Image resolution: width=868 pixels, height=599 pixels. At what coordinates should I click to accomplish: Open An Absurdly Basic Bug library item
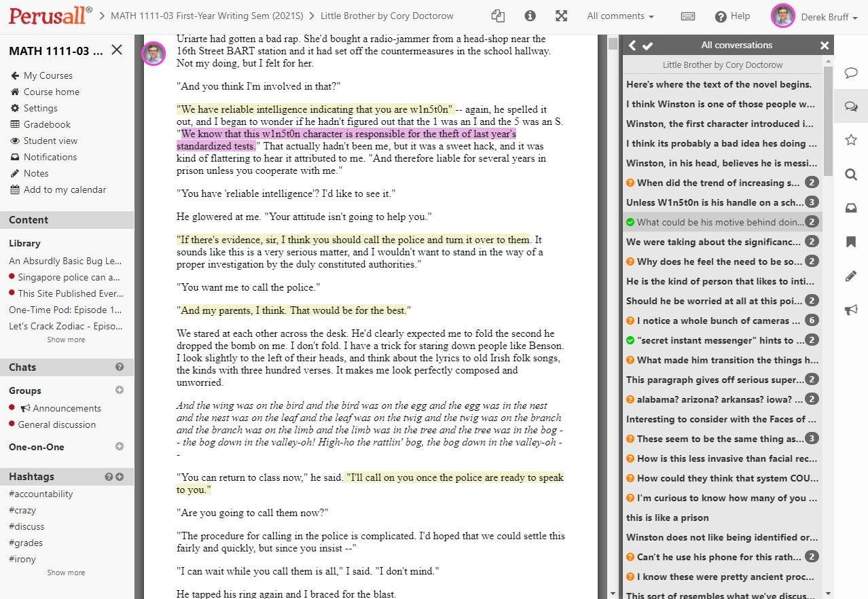coord(65,261)
